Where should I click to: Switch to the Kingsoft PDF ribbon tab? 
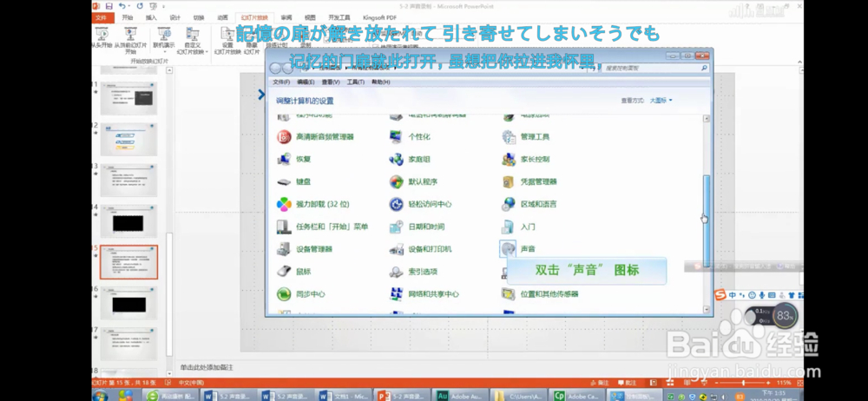[x=378, y=17]
